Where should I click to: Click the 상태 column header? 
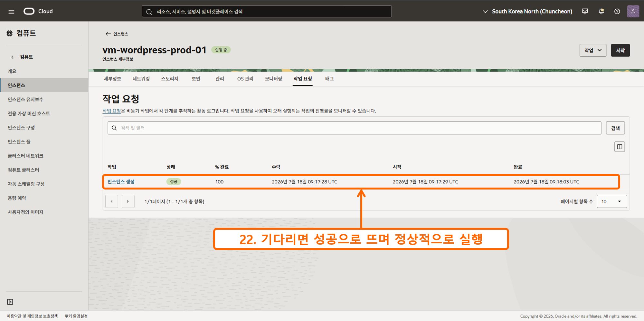171,167
